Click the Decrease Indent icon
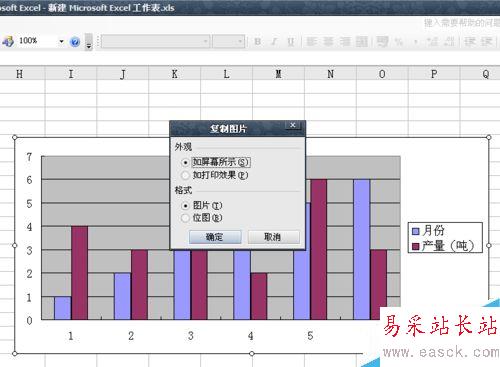The width and height of the screenshot is (500, 367). pyautogui.click(x=470, y=42)
